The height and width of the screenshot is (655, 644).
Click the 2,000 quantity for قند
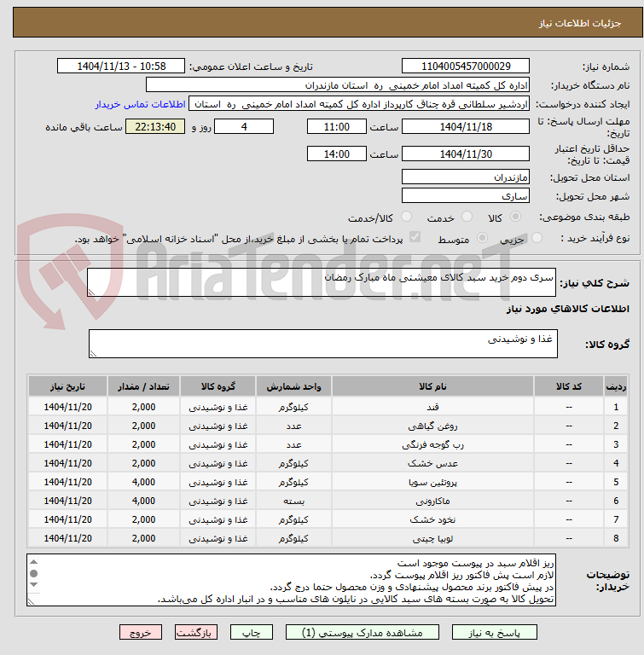tap(143, 407)
